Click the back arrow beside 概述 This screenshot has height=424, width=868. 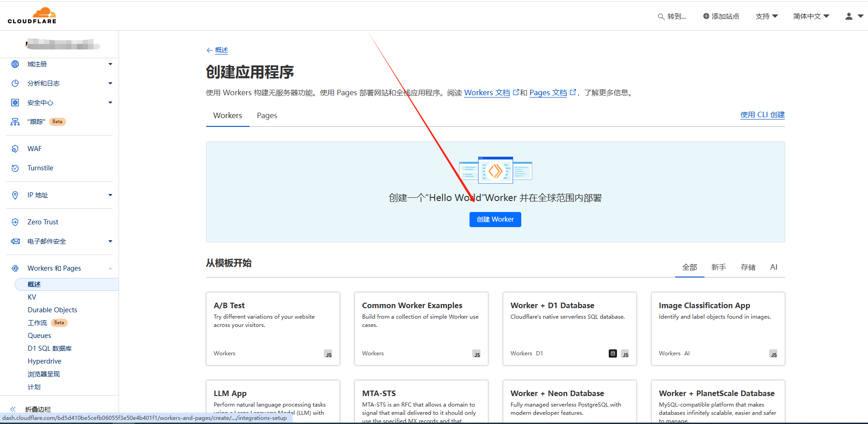(x=209, y=50)
